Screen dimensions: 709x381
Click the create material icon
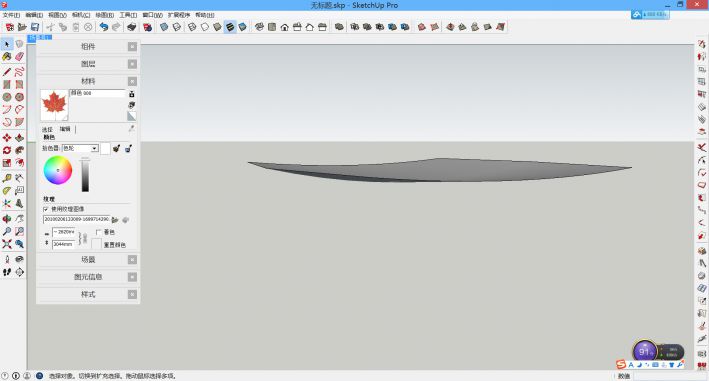coord(132,105)
